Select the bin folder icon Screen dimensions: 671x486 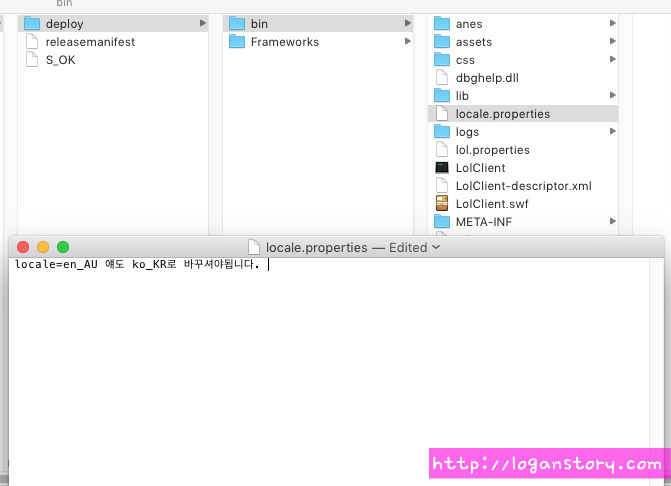coord(237,23)
